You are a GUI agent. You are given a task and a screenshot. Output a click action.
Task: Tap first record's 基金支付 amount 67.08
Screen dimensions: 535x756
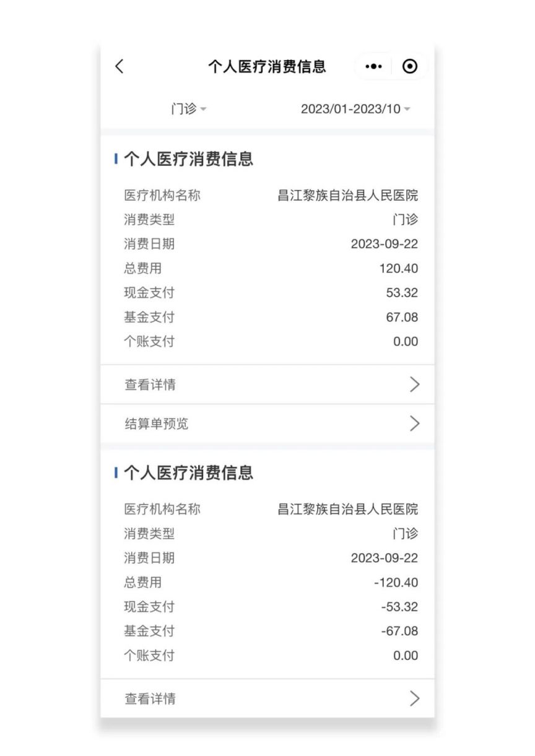point(402,318)
